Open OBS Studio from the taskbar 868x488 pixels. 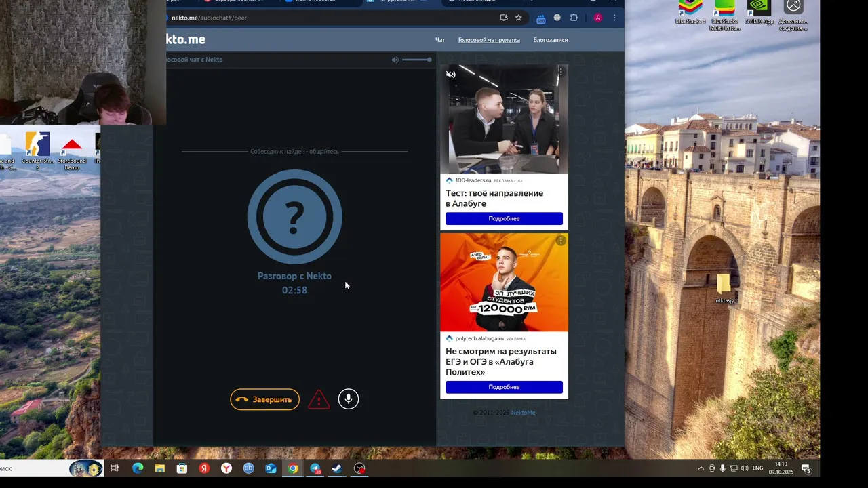point(359,468)
